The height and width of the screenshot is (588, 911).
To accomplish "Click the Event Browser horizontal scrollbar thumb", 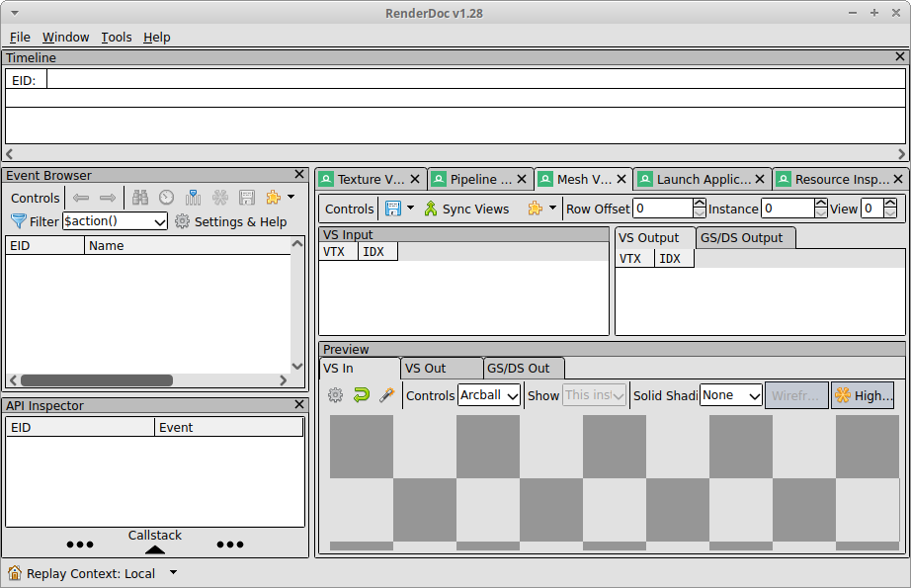I will [97, 380].
